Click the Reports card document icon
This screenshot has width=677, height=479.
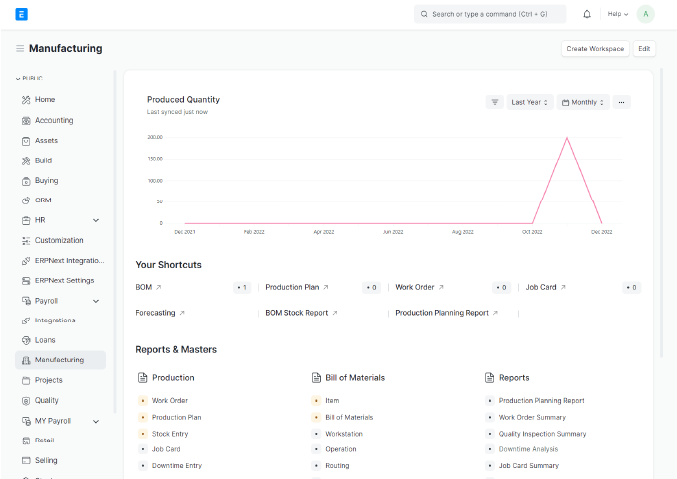490,378
